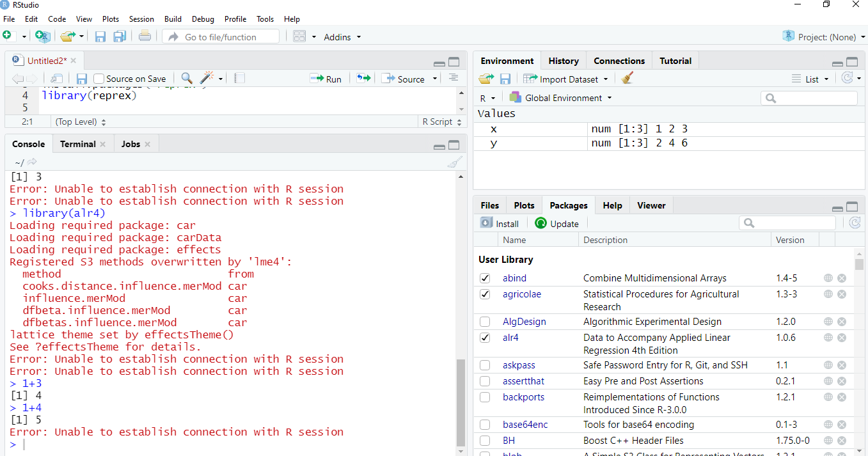The image size is (868, 456).
Task: Show source in new window icon
Action: tap(56, 79)
